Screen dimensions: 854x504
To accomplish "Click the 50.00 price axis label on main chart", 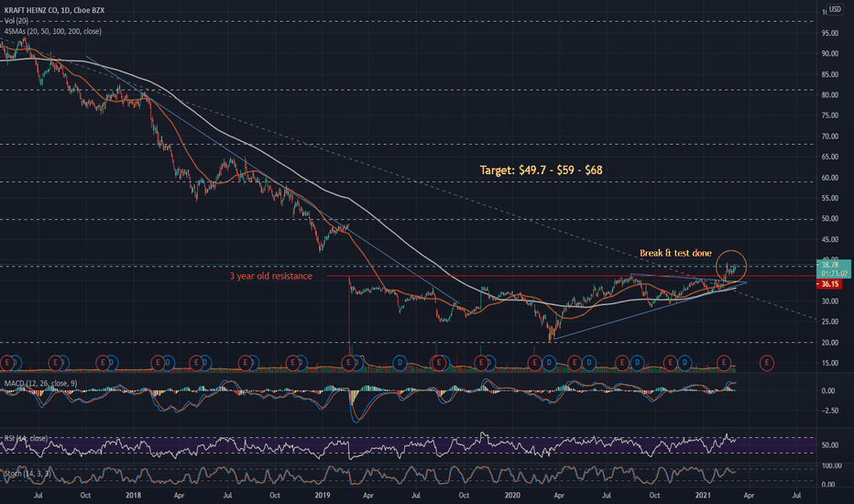I will click(830, 218).
